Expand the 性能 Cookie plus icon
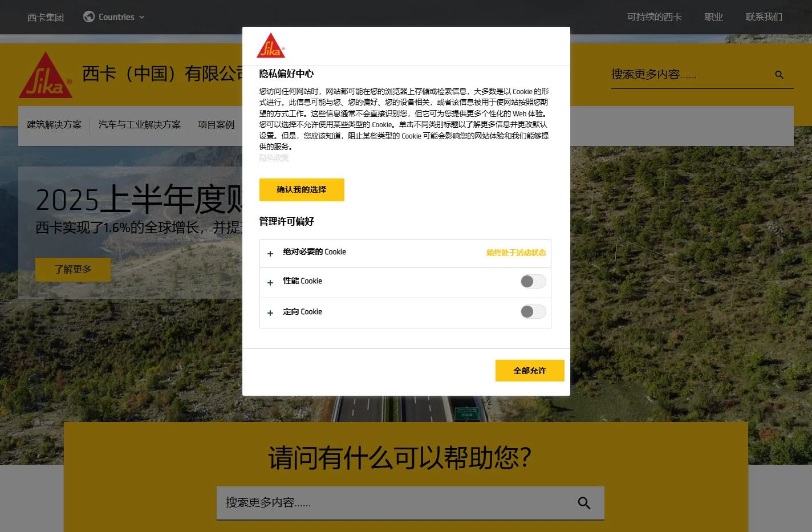 [x=270, y=283]
